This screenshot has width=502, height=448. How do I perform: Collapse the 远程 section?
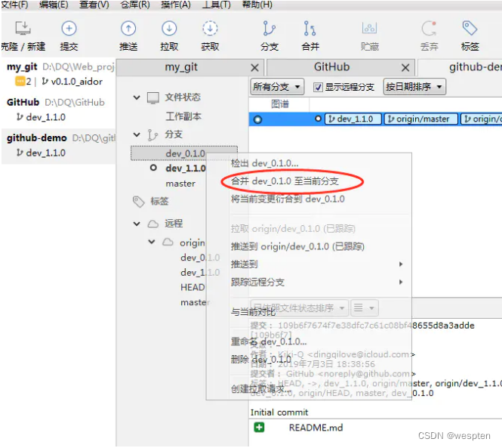coord(137,224)
